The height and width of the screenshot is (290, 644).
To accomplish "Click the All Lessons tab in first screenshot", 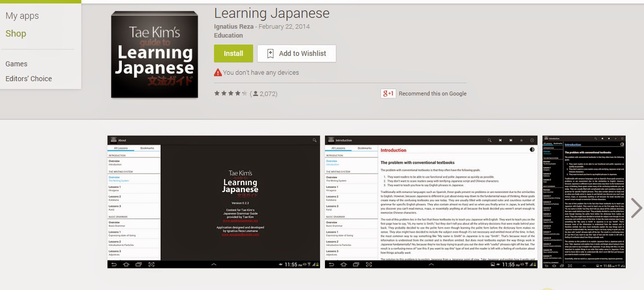I will (121, 148).
